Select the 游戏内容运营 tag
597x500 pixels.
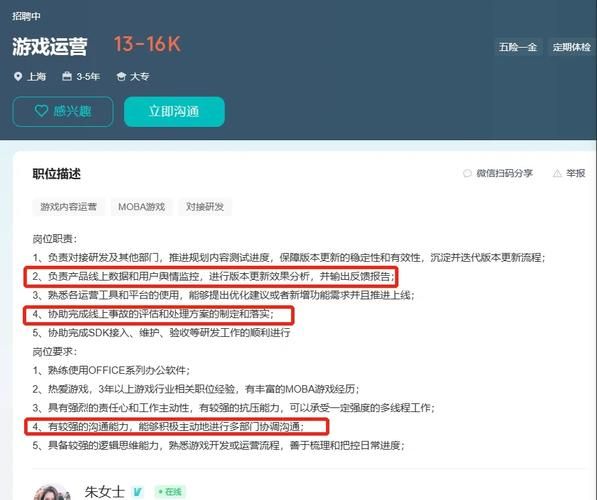[69, 207]
